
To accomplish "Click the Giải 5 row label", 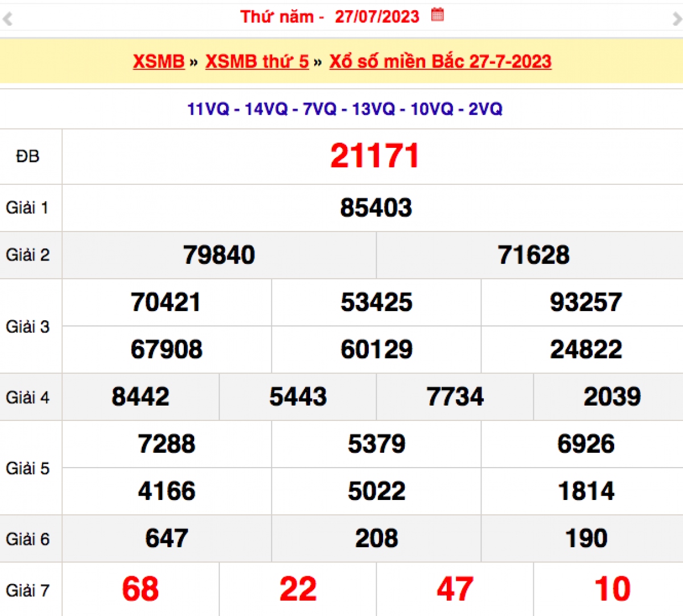I will tap(27, 468).
